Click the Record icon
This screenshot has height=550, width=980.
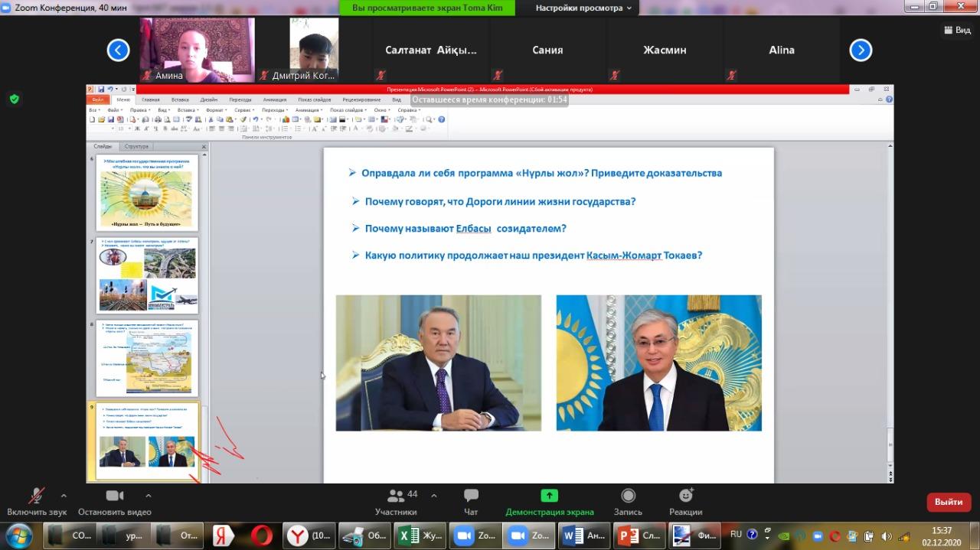[628, 496]
